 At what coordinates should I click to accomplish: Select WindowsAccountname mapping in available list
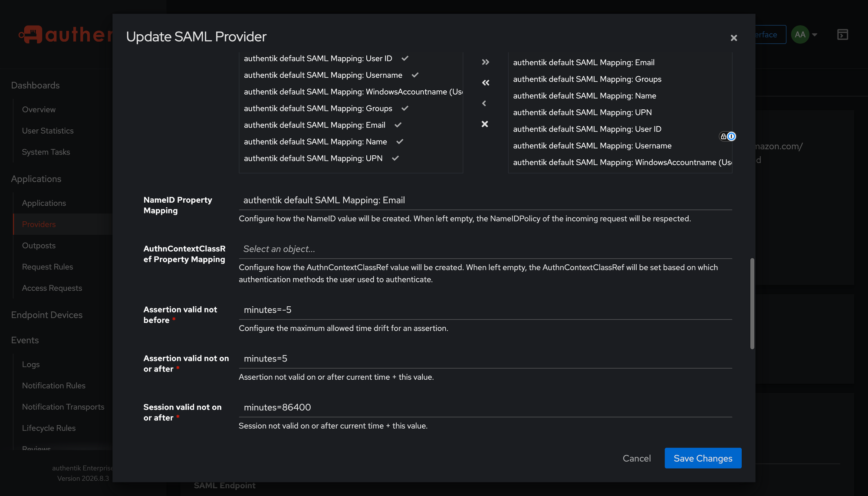pos(351,92)
